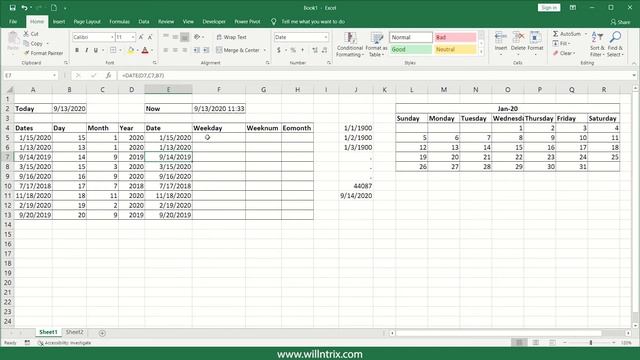This screenshot has height=360, width=640.
Task: Click the Cut scissors icon
Action: (x=26, y=34)
